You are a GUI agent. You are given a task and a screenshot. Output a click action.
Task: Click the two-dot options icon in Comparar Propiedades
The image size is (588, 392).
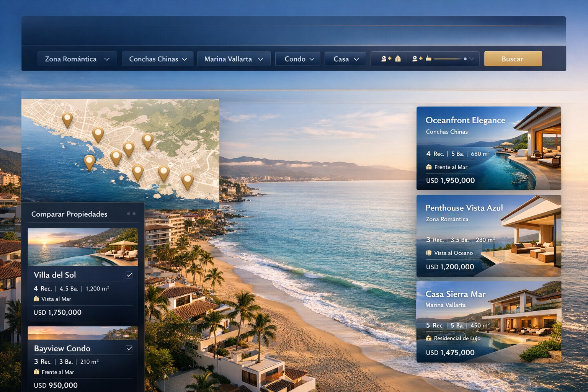pos(131,214)
